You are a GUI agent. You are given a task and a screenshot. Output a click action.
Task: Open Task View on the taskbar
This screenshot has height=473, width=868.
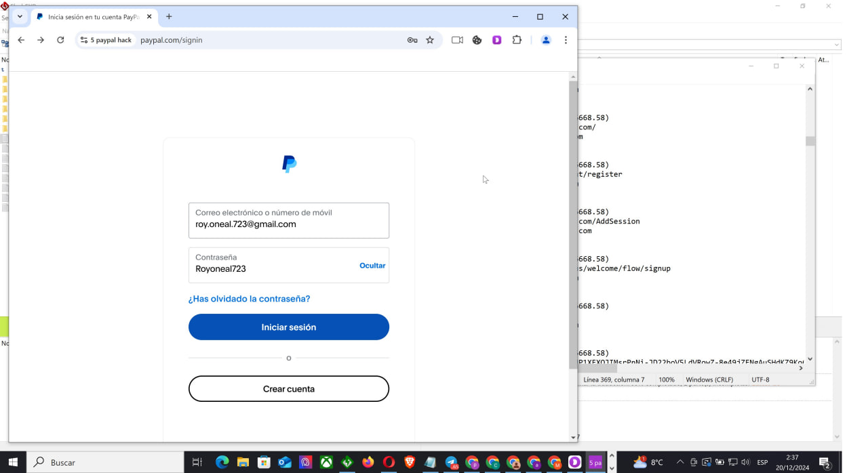tap(197, 462)
